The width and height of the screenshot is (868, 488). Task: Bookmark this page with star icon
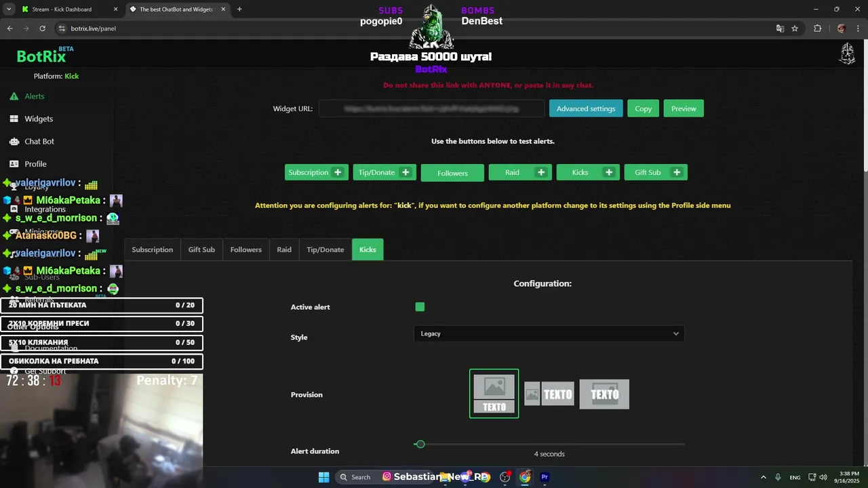(795, 28)
